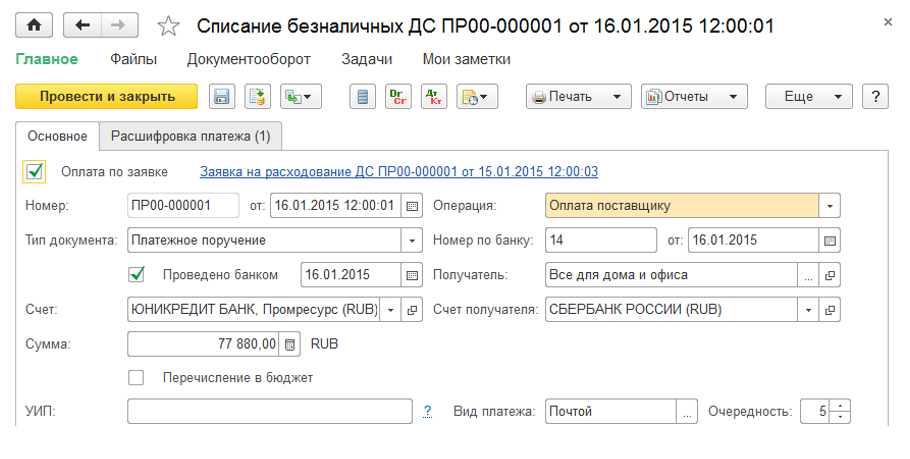Open the Документооборот menu item
This screenshot has height=459, width=910.
click(x=248, y=59)
